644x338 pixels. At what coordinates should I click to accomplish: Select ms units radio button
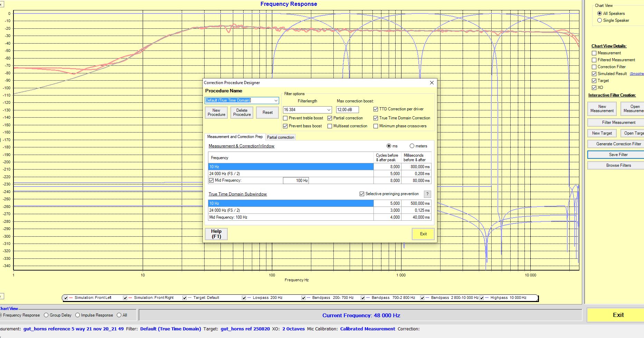click(x=389, y=146)
